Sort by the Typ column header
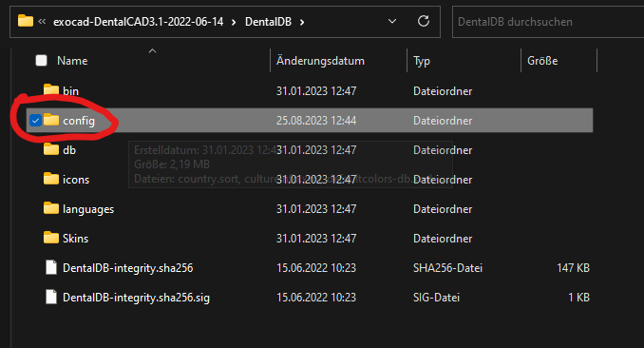Image resolution: width=644 pixels, height=348 pixels. click(422, 61)
